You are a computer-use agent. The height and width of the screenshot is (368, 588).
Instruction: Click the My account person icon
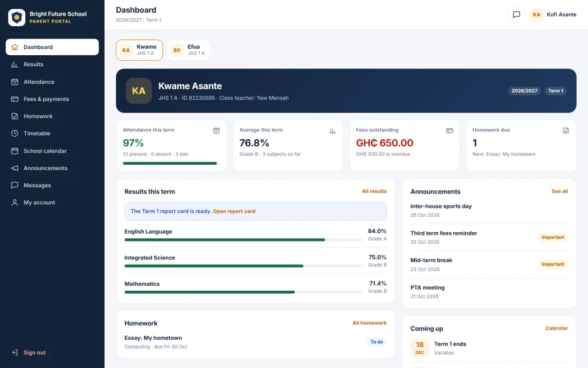point(15,202)
